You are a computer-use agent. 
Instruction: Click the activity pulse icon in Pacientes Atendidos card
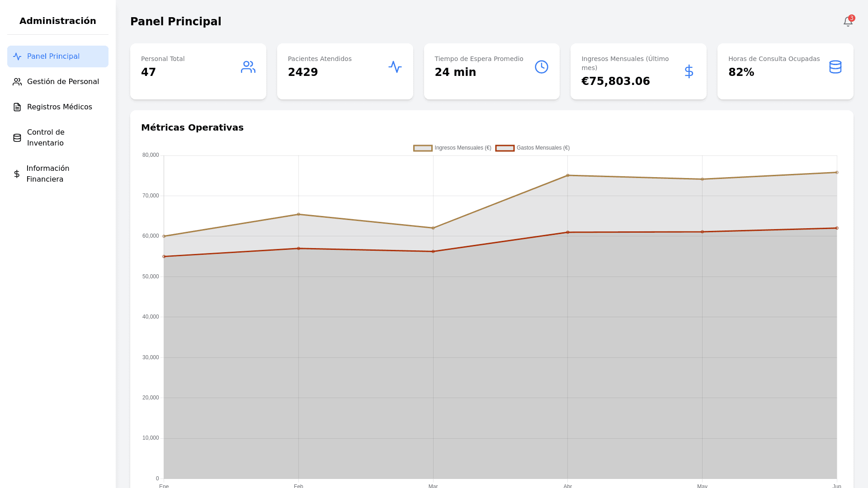click(395, 67)
